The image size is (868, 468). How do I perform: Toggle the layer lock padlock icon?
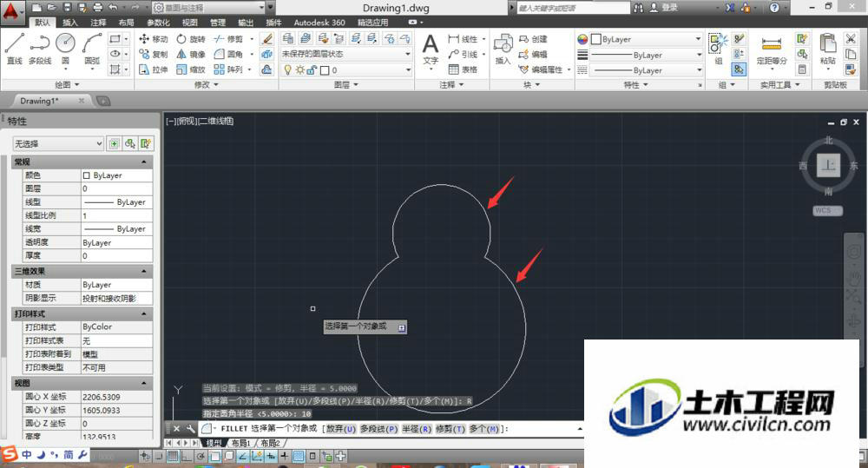(x=312, y=69)
